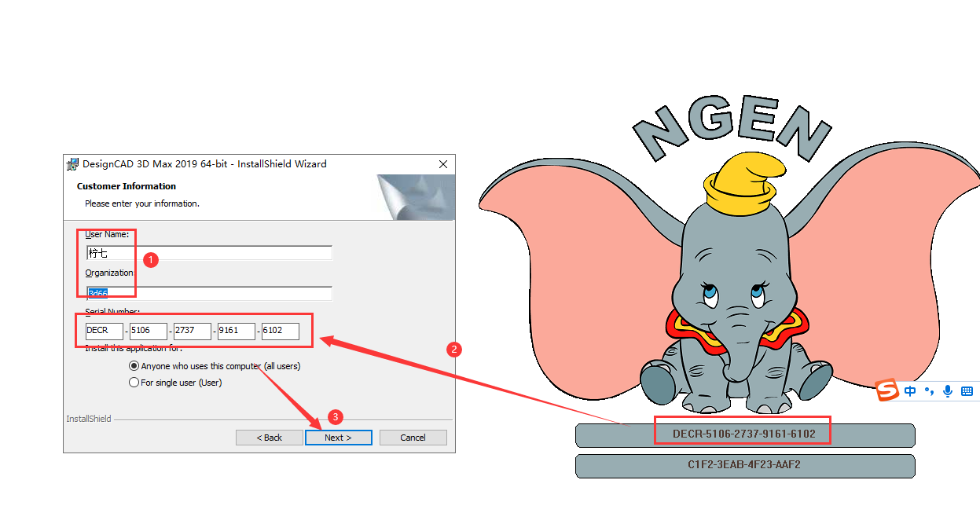Go back with the Back button

[269, 438]
